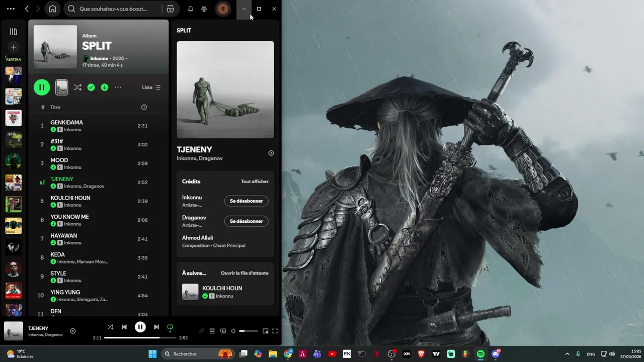Select track STYLE
This screenshot has height=362, width=644.
[58, 273]
